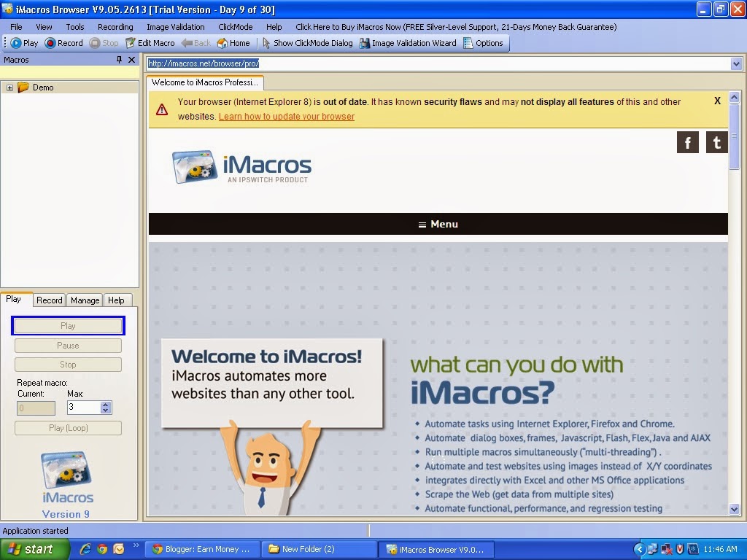Click the Play (Loop) button
The height and width of the screenshot is (560, 747).
tap(68, 427)
